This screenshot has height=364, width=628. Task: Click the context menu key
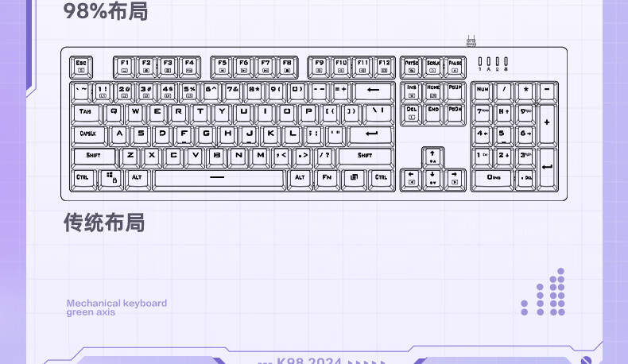point(355,178)
